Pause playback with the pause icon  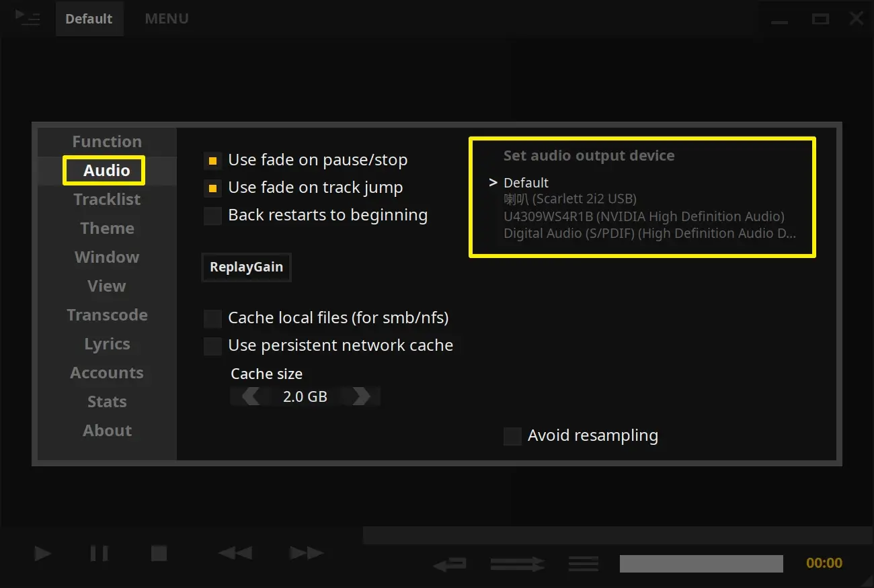pos(99,554)
